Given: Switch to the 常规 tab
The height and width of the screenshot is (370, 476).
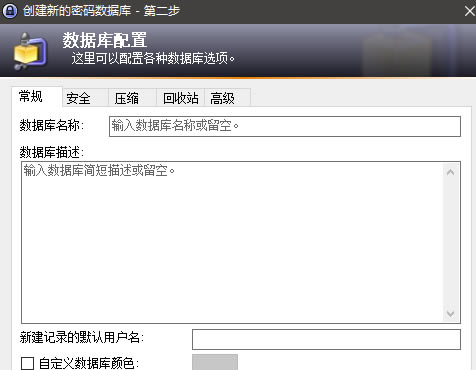Looking at the screenshot, I should click(37, 97).
